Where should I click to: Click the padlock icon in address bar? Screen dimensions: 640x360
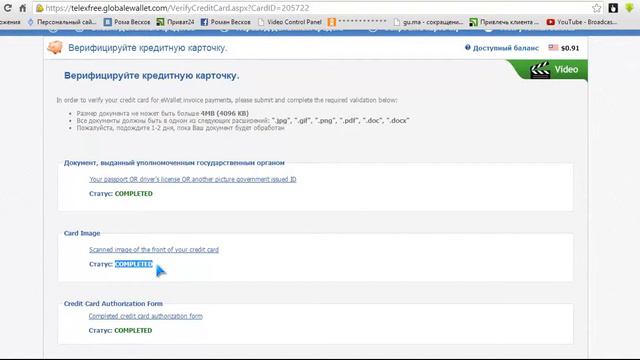click(x=40, y=8)
